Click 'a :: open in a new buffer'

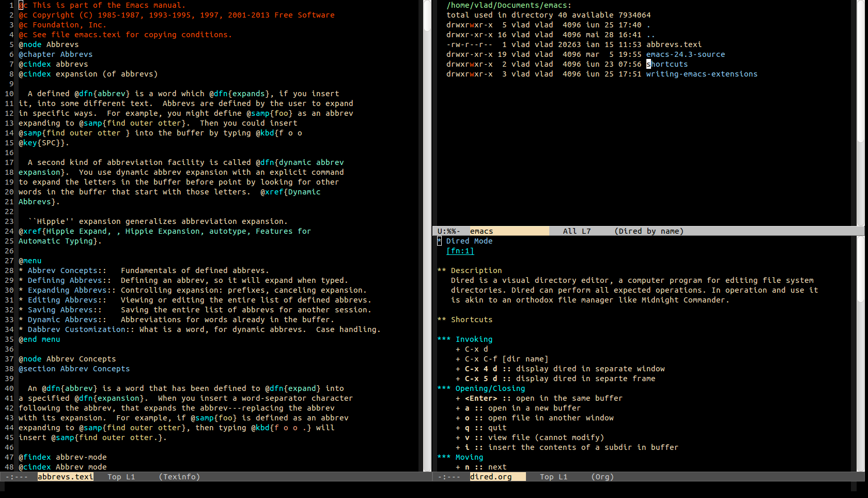pyautogui.click(x=518, y=408)
